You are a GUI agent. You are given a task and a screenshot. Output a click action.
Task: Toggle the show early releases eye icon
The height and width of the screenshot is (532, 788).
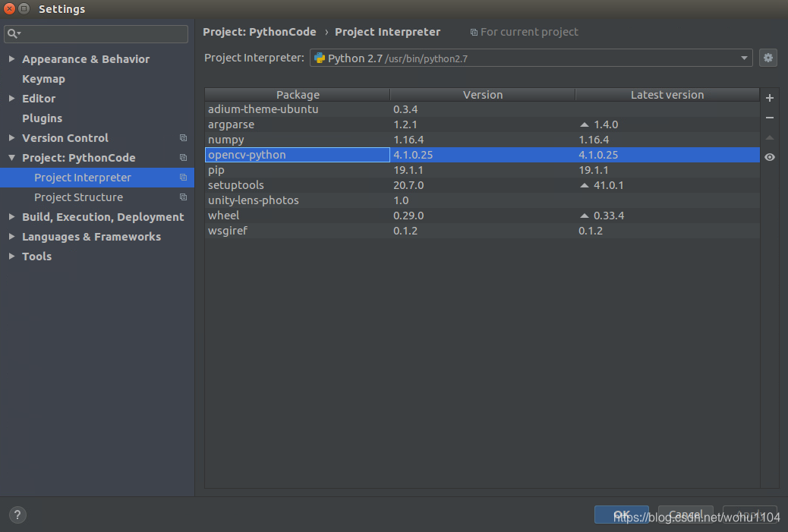770,157
